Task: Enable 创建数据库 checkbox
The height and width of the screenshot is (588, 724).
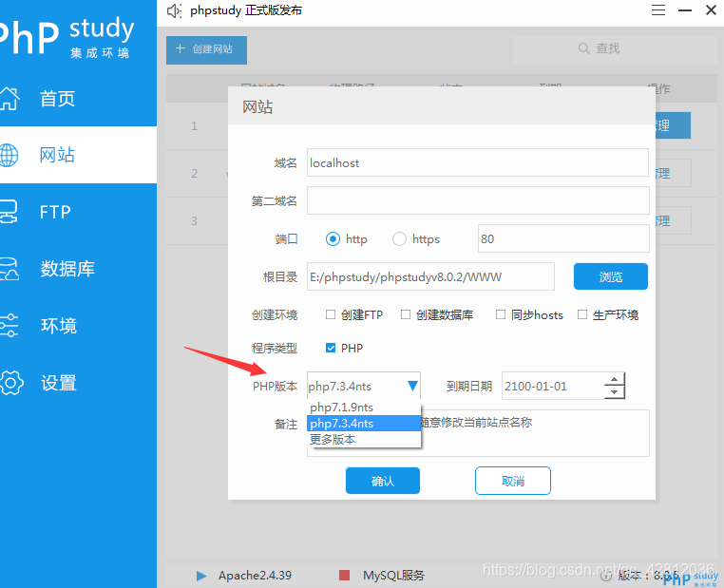Action: [406, 314]
